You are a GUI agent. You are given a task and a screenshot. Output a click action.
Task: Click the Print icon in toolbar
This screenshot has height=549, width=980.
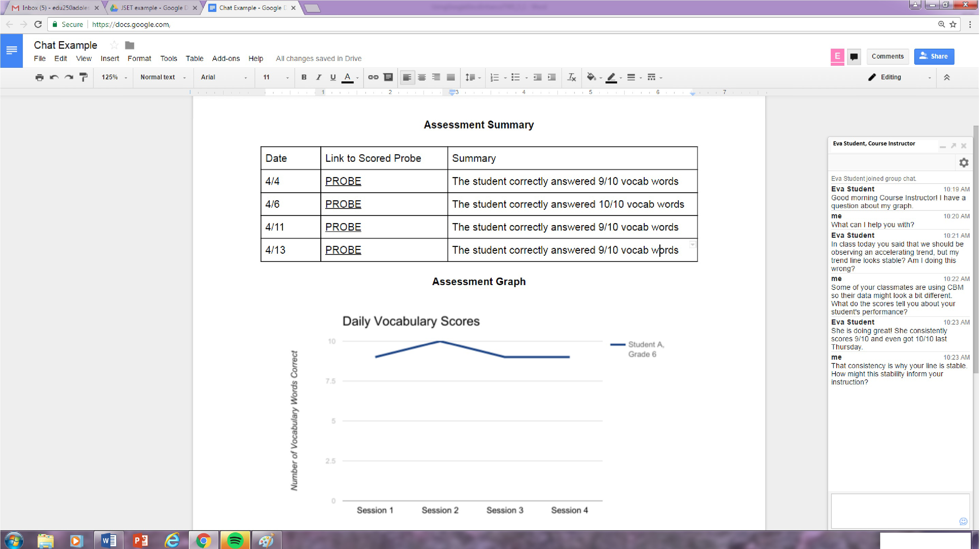(39, 77)
